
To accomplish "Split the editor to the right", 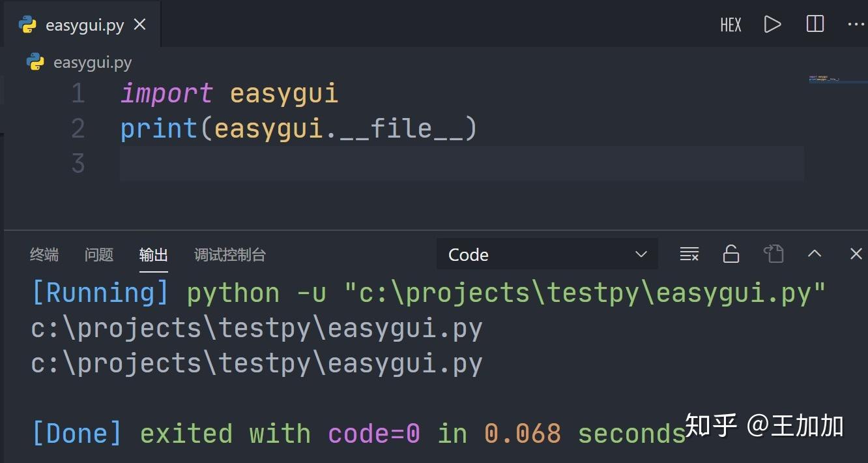I will pos(815,25).
